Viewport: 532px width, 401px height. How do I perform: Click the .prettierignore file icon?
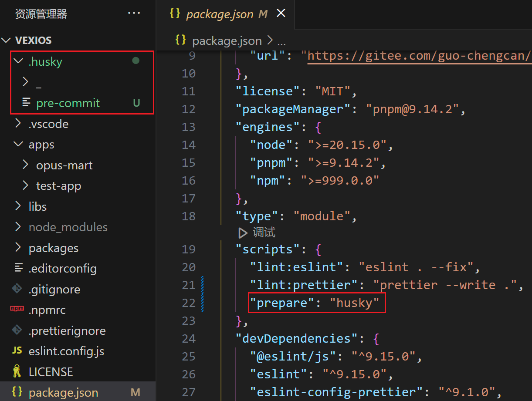[x=17, y=330]
